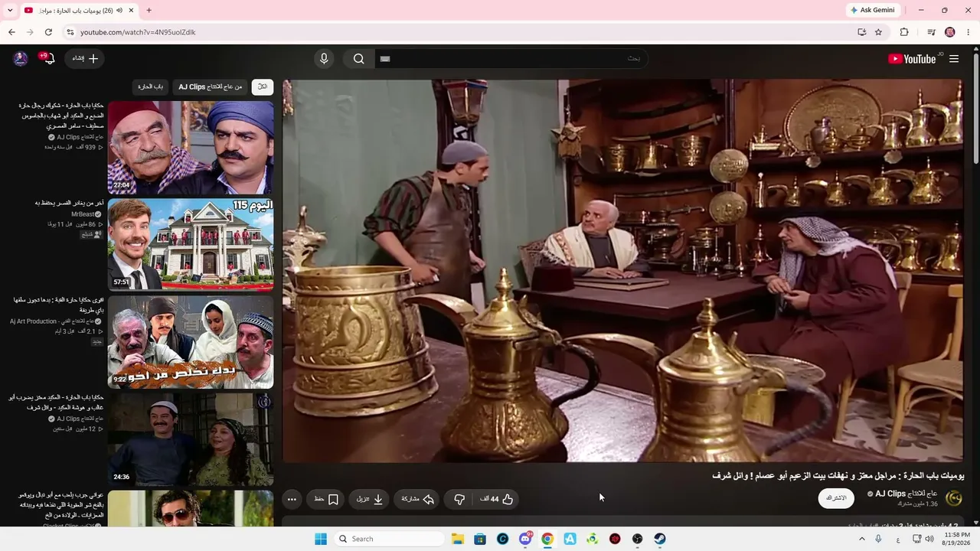Screen dimensions: 980x551
Task: Click the magnifier search button on YouTube
Action: [358, 59]
